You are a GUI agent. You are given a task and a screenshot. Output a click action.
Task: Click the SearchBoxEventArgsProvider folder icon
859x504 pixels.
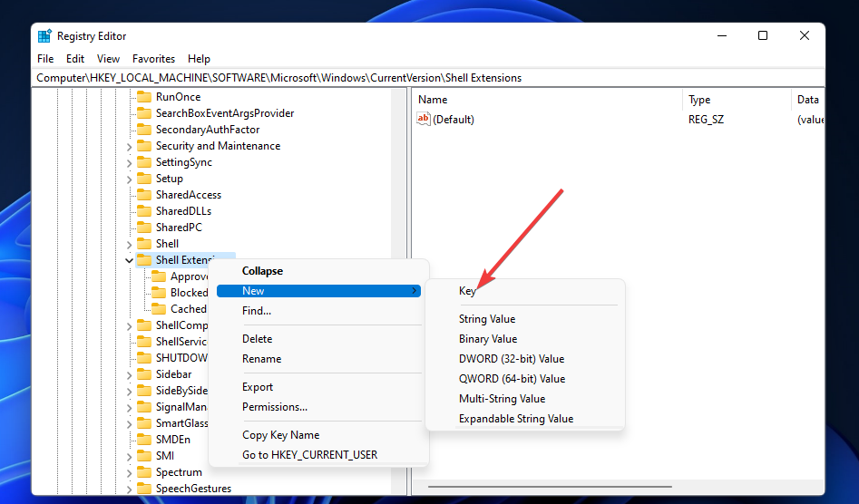pos(144,113)
